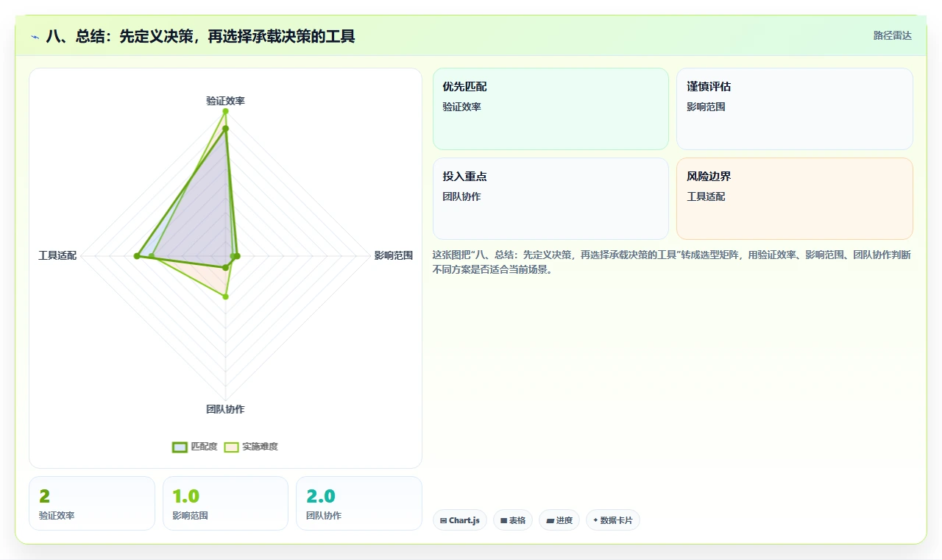Image resolution: width=942 pixels, height=560 pixels.
Task: Click the 工具适配 radar axis label
Action: pos(57,256)
